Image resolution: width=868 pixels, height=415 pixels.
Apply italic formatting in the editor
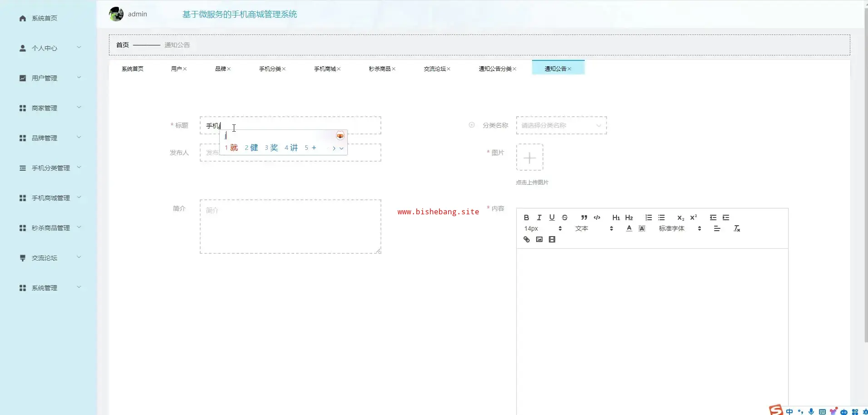point(539,217)
